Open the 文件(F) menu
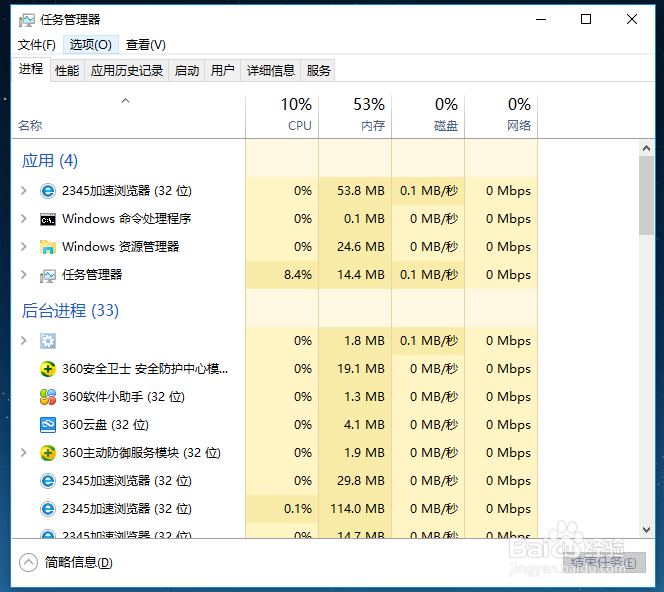The width and height of the screenshot is (664, 592). (x=37, y=44)
